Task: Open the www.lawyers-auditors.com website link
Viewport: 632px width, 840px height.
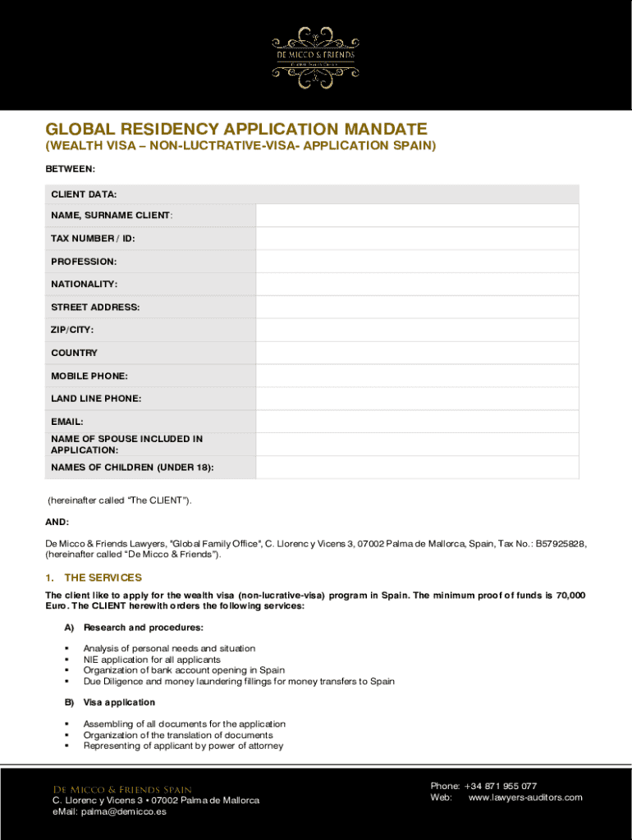Action: 524,797
